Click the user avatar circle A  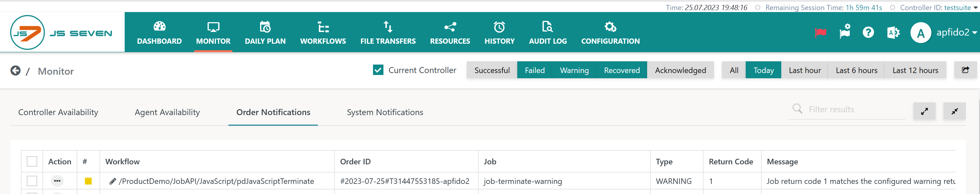[x=921, y=33]
